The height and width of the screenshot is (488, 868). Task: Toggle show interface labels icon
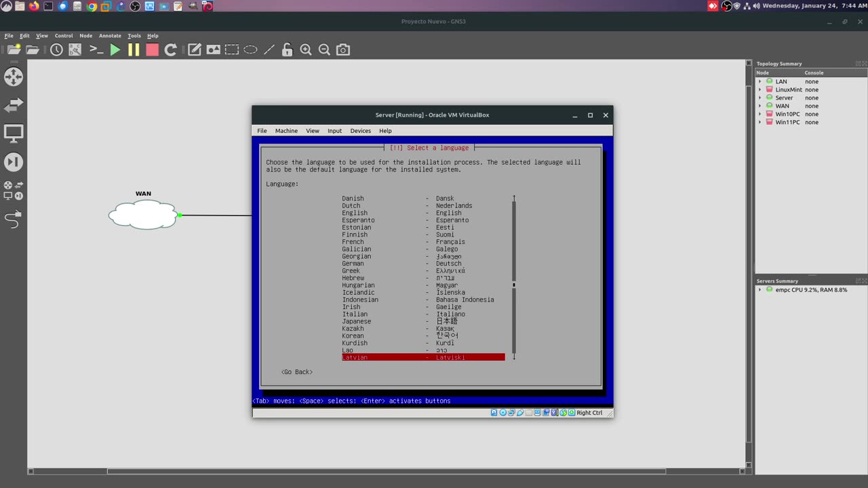point(75,49)
